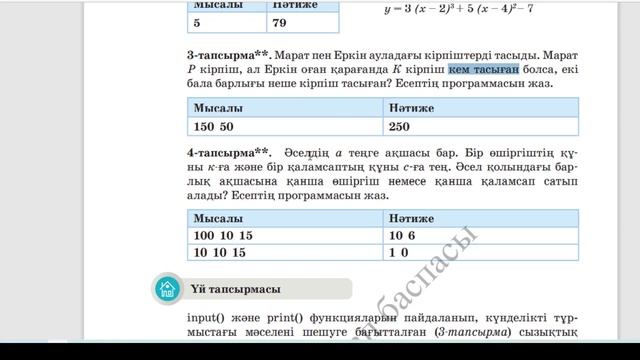Screen dimensions: 640x360
Task: Click the formula y = 3(x − 2)³ + 5(x − 4)² − 7
Action: pos(459,9)
